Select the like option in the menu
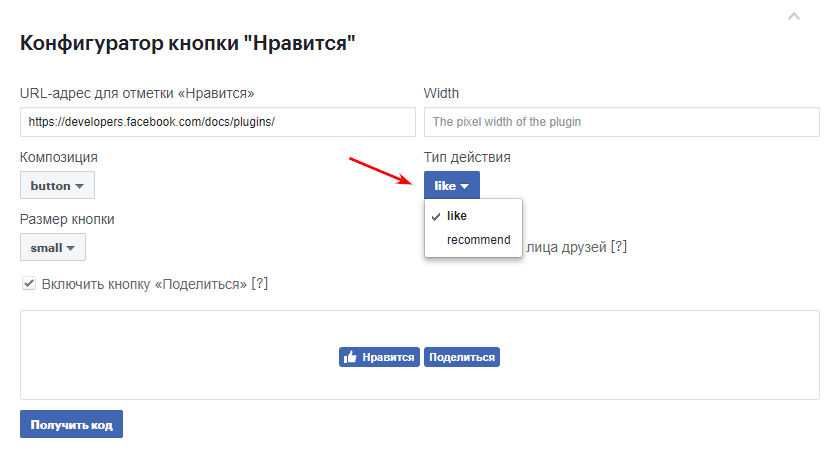This screenshot has height=458, width=829. (473, 216)
